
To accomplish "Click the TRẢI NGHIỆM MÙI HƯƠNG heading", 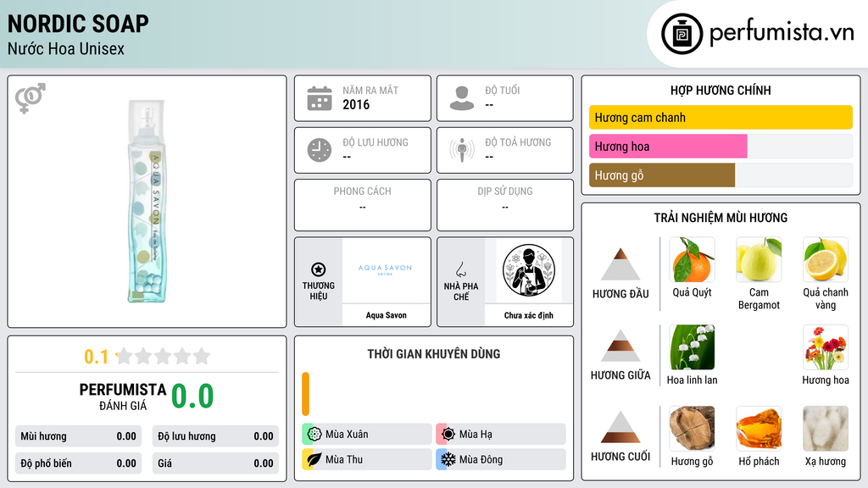I will pyautogui.click(x=721, y=218).
